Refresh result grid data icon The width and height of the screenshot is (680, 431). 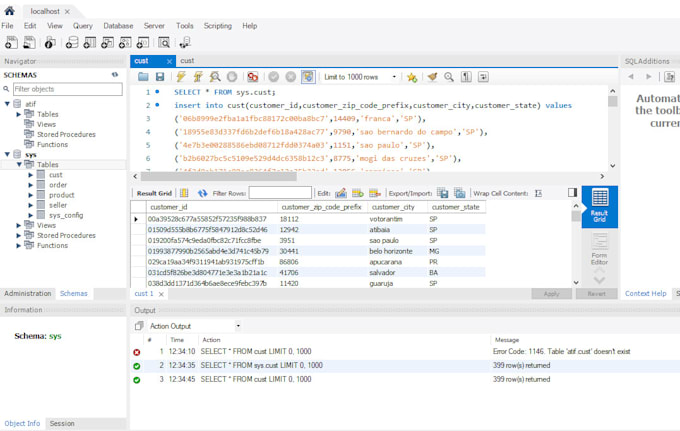(x=202, y=193)
